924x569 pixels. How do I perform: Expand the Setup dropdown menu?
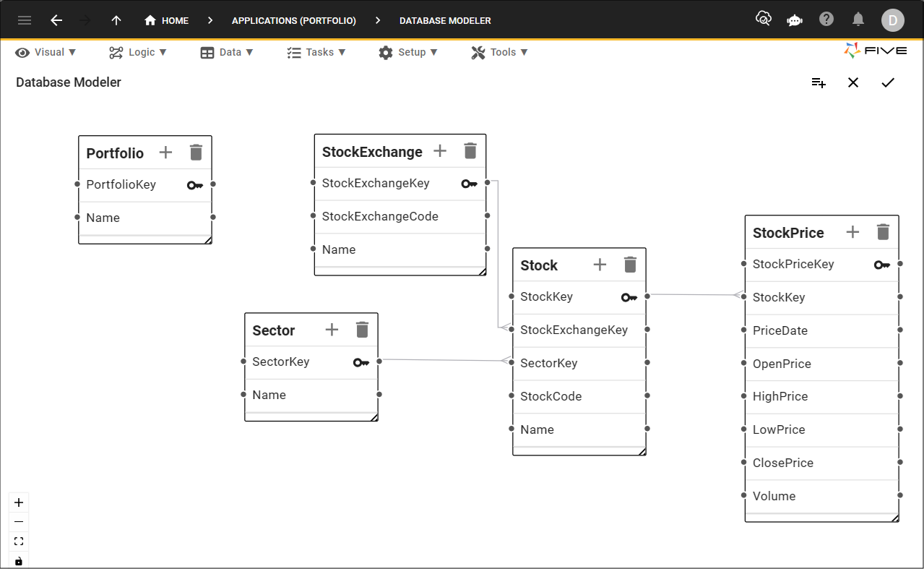click(408, 52)
